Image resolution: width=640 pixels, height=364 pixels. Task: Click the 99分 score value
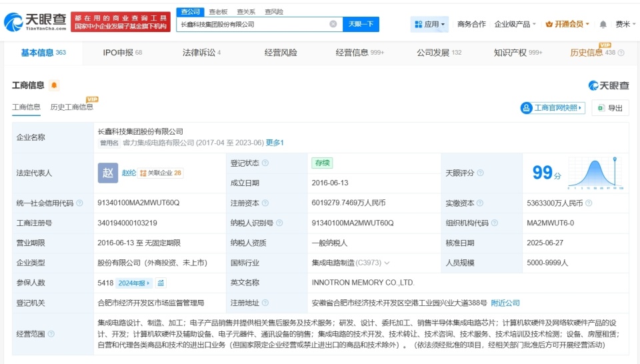coord(547,173)
